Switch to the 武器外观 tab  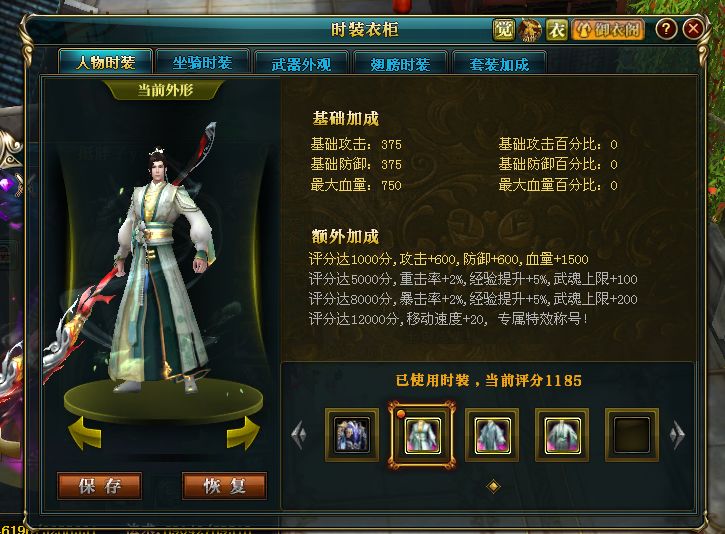tap(301, 63)
